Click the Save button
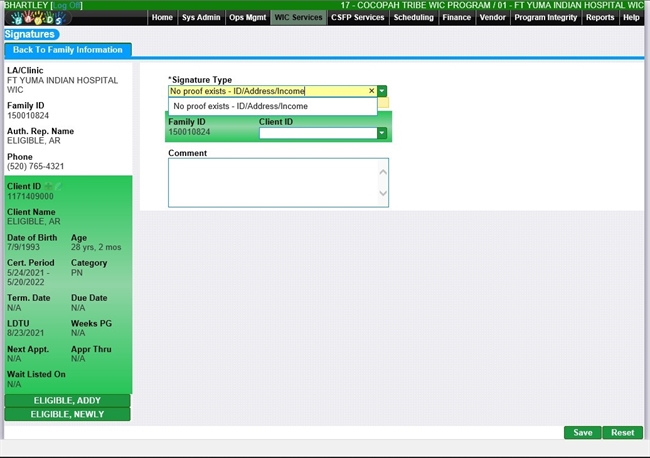This screenshot has height=458, width=650. [582, 433]
